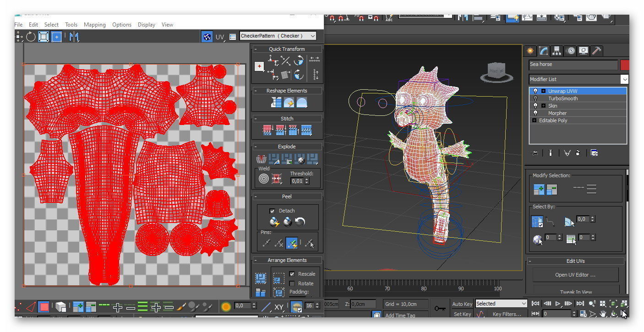
Task: Select the Scale selected UV tool
Action: pyautogui.click(x=44, y=37)
